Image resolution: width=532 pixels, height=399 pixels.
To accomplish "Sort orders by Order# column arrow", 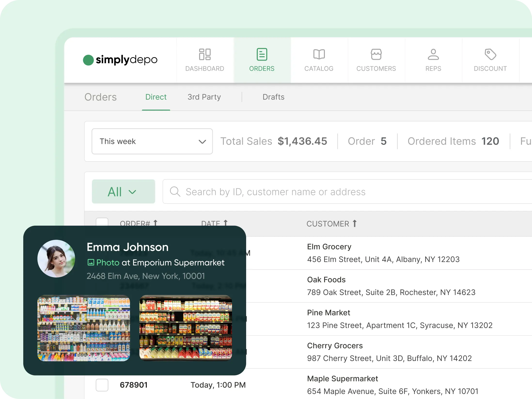I will [155, 223].
